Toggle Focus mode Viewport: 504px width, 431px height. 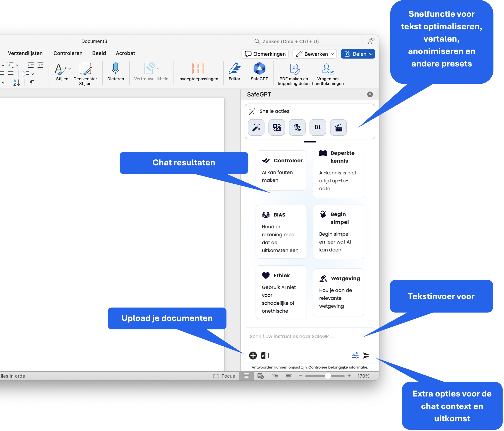pos(224,376)
